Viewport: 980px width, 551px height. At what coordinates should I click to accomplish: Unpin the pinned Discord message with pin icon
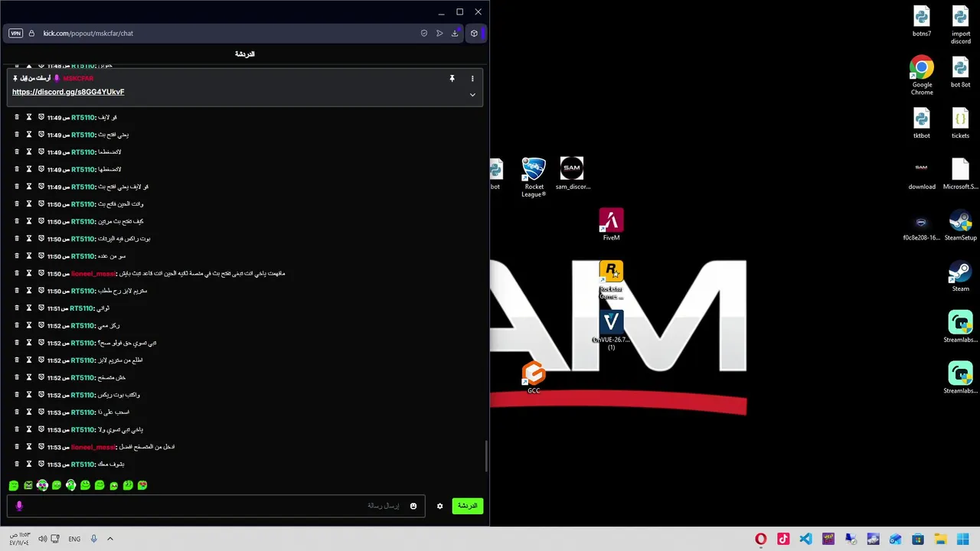click(452, 78)
